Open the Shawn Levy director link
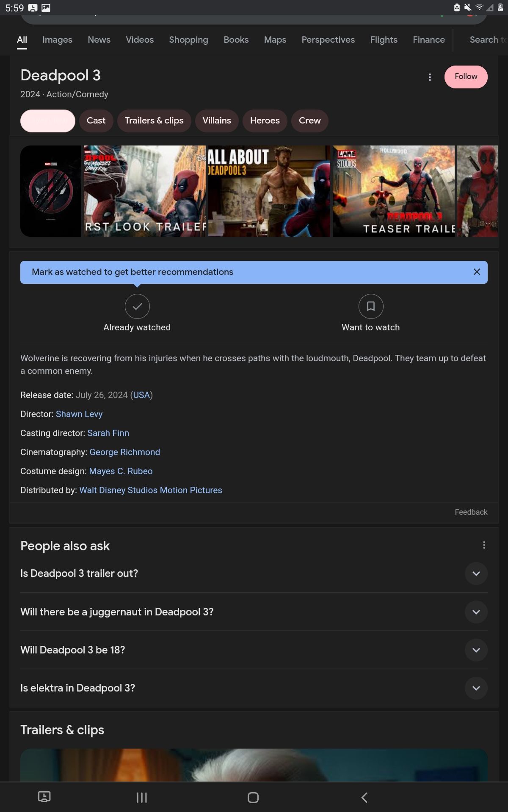The image size is (508, 812). 79,414
